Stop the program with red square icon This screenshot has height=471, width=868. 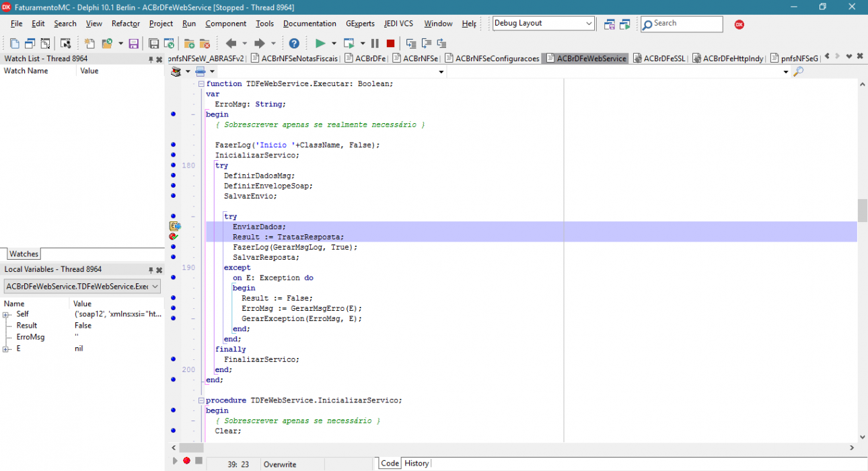(390, 43)
